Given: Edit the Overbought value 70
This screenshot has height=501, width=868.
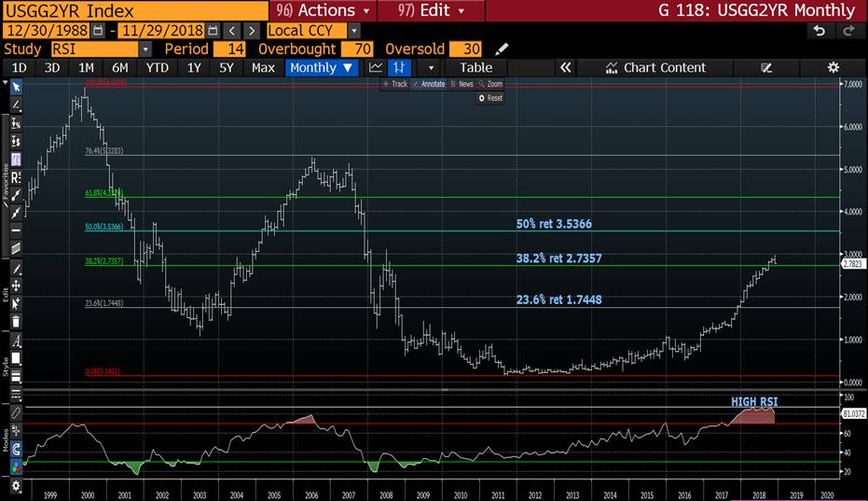Looking at the screenshot, I should 357,49.
